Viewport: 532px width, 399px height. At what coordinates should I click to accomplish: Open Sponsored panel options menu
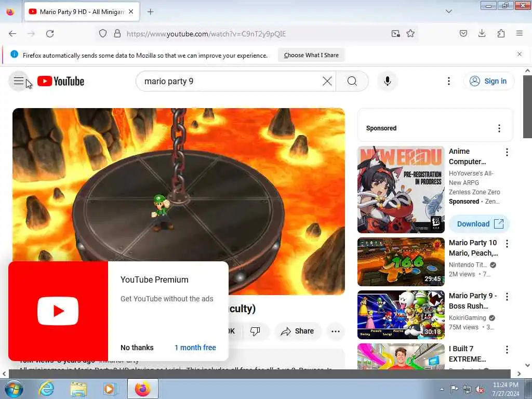coord(499,128)
